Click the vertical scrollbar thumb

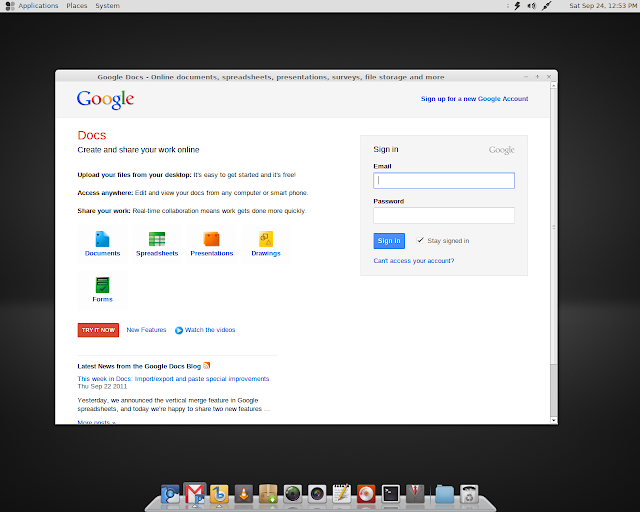click(x=553, y=227)
